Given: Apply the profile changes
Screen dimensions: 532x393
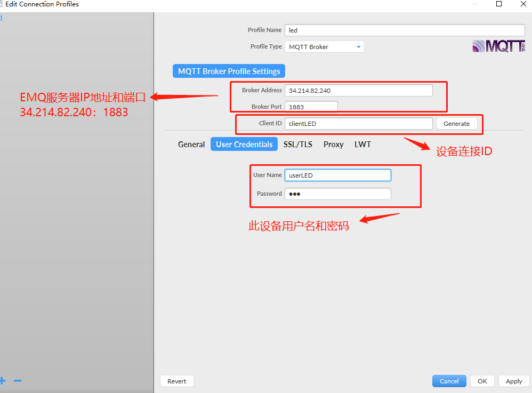Looking at the screenshot, I should (513, 381).
